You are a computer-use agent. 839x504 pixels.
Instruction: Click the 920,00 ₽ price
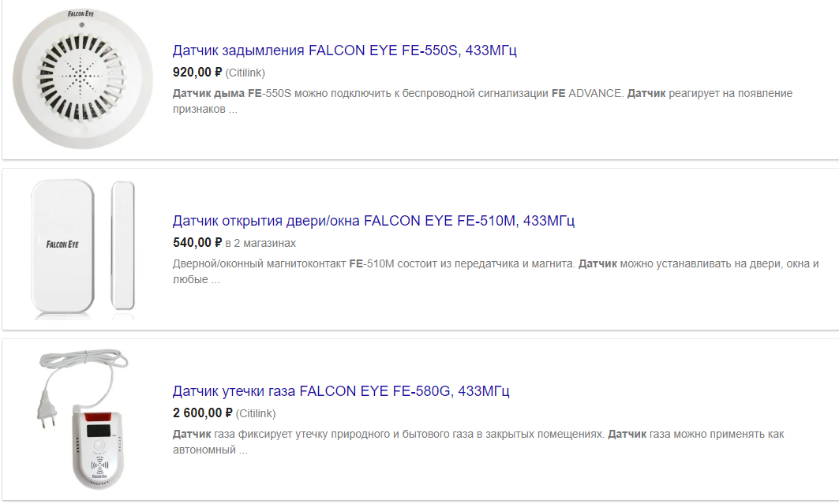tap(197, 72)
